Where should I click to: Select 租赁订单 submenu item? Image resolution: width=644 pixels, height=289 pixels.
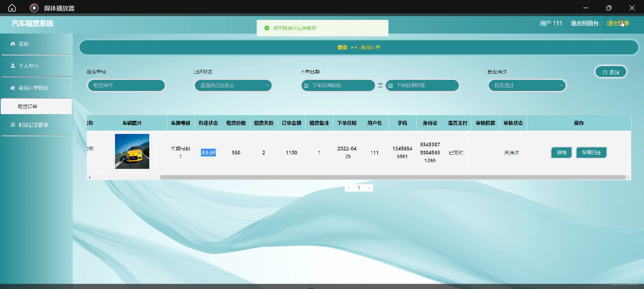(36, 106)
